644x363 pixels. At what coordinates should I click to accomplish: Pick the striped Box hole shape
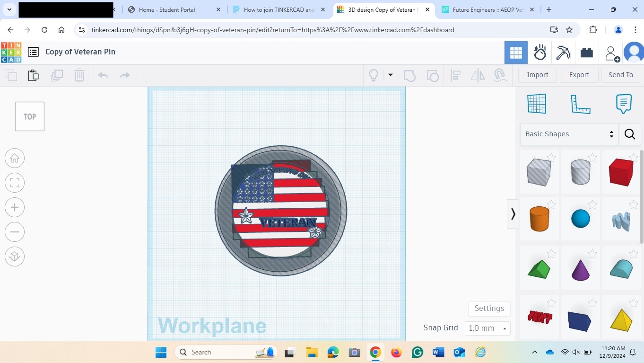[x=539, y=172]
